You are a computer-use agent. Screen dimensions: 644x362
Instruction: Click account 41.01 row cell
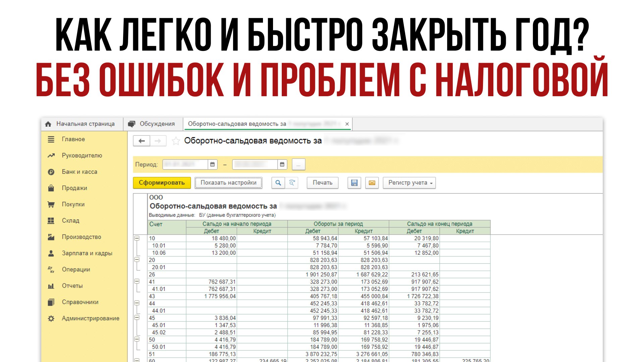coord(167,289)
